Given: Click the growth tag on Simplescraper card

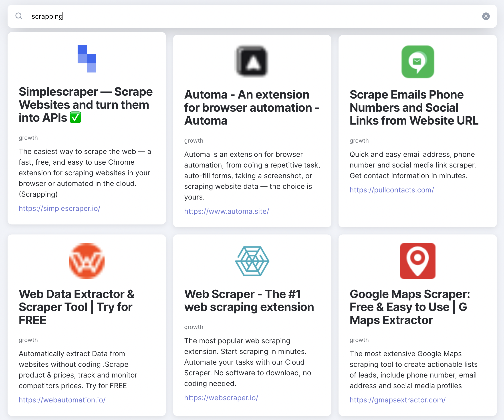Looking at the screenshot, I should (28, 138).
